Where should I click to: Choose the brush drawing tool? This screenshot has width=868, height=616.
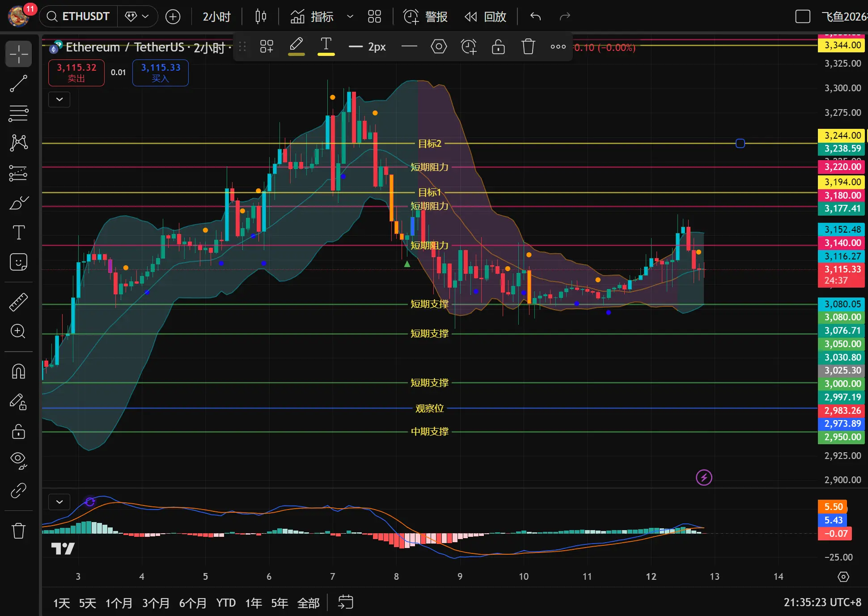pos(18,203)
